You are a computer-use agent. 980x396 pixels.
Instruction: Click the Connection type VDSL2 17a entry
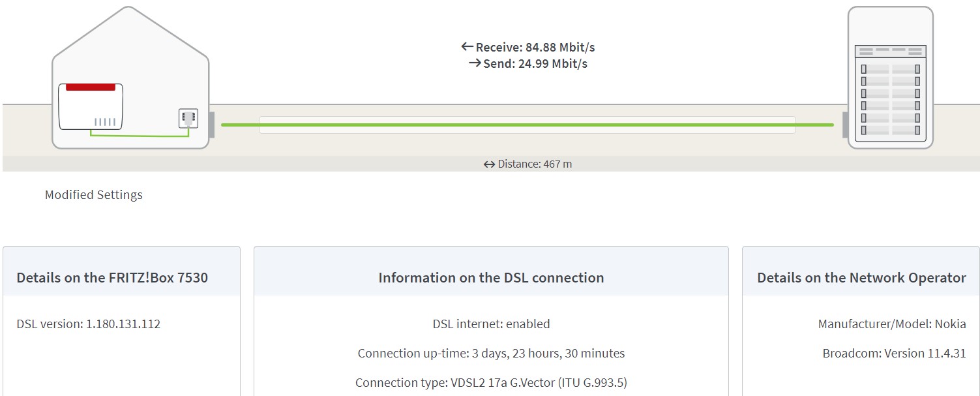[x=491, y=382]
